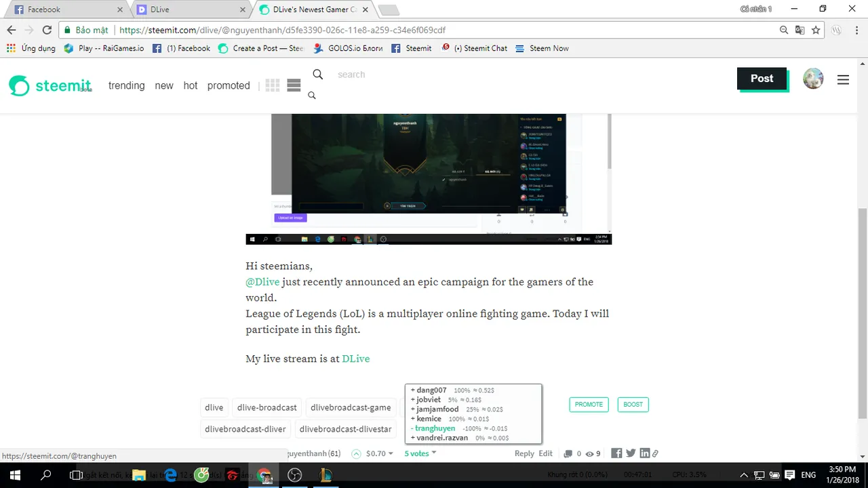Viewport: 868px width, 488px height.
Task: Click the PROMOTE button
Action: point(589,405)
